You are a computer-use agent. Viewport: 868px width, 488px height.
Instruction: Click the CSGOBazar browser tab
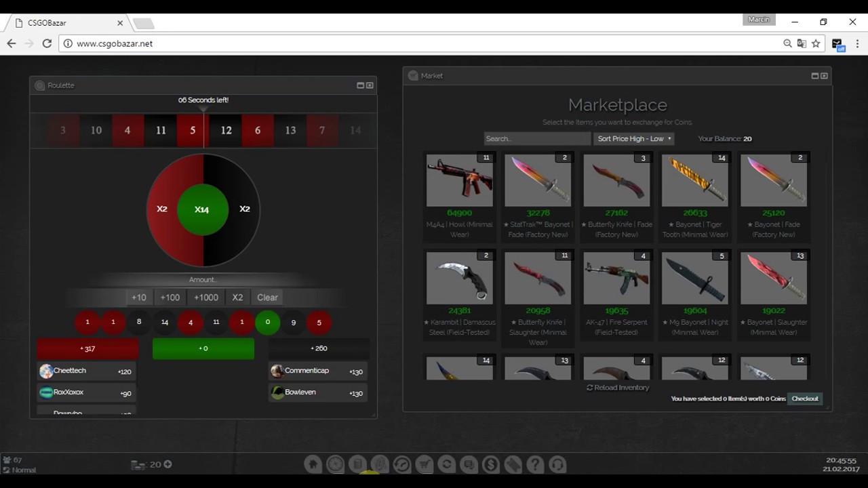pyautogui.click(x=66, y=23)
